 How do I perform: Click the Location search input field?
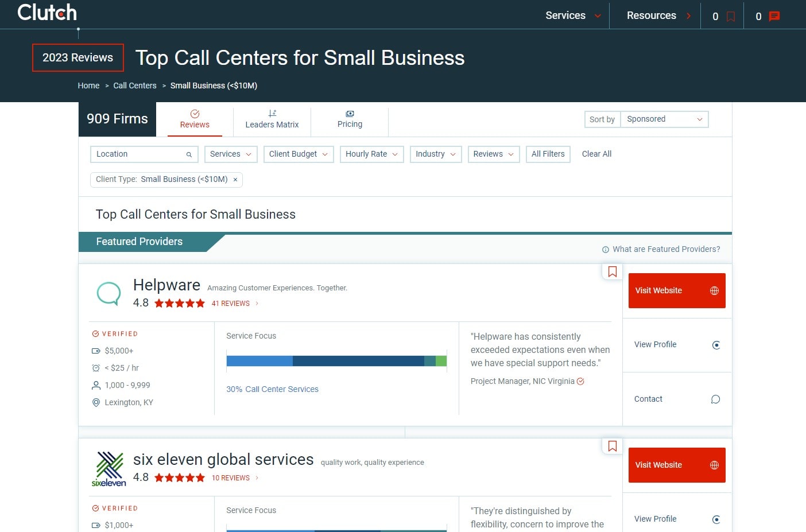[x=144, y=154]
